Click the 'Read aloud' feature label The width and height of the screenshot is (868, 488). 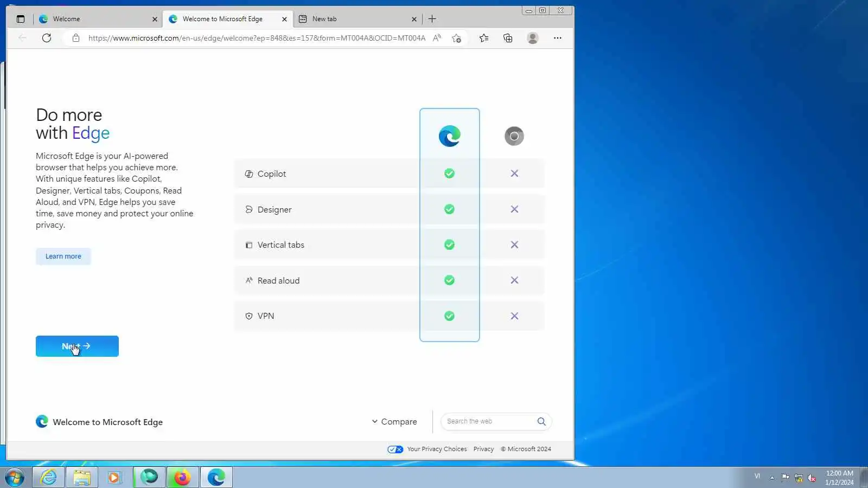279,281
